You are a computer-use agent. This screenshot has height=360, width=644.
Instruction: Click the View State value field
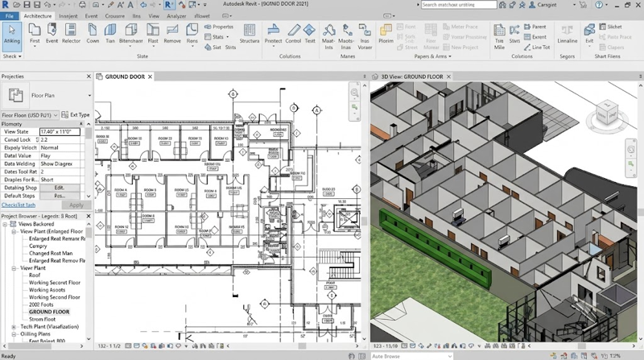click(x=60, y=131)
